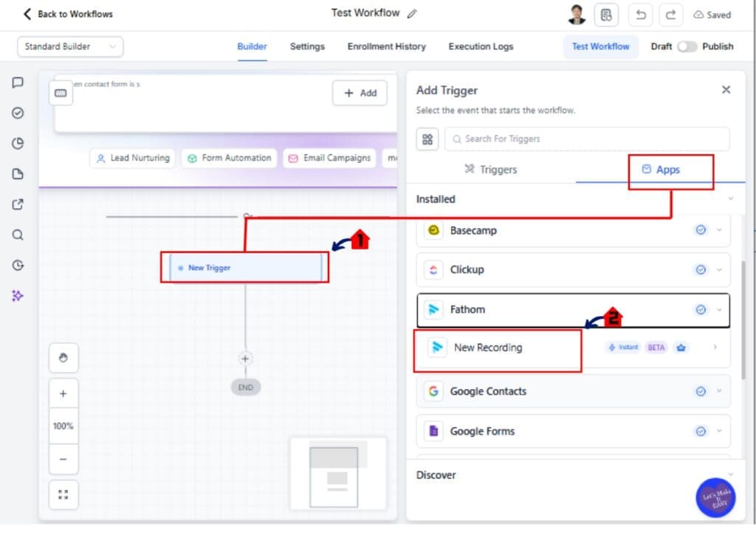Open the category grid icon beside trigger search
This screenshot has width=756, height=535.
tap(427, 139)
